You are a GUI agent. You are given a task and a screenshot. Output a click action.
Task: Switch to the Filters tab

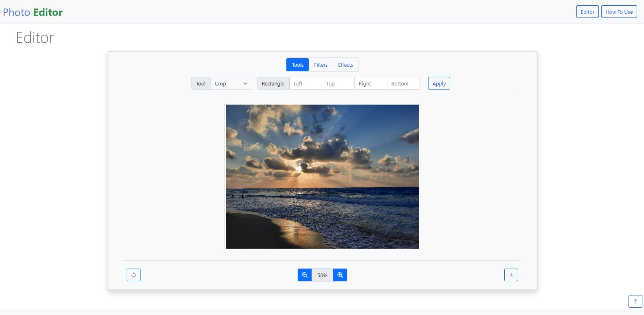point(321,65)
